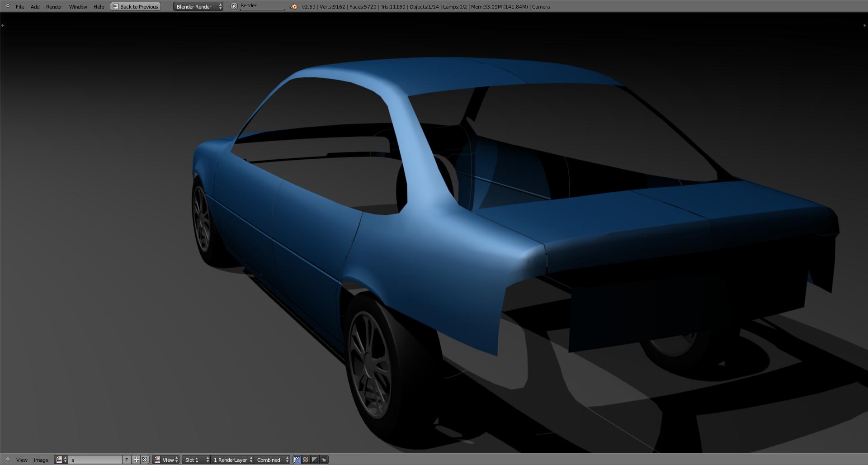Unlink image 'a' with the X icon
The image size is (868, 465).
click(145, 460)
